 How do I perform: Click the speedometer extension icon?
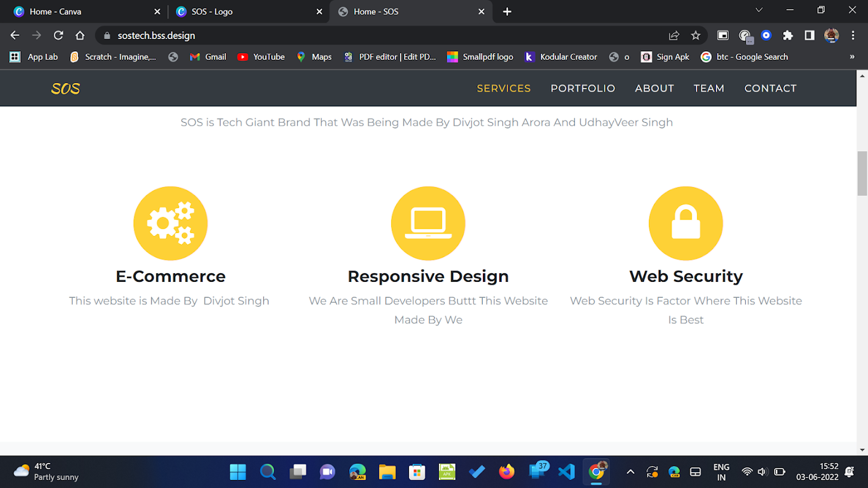pyautogui.click(x=745, y=36)
